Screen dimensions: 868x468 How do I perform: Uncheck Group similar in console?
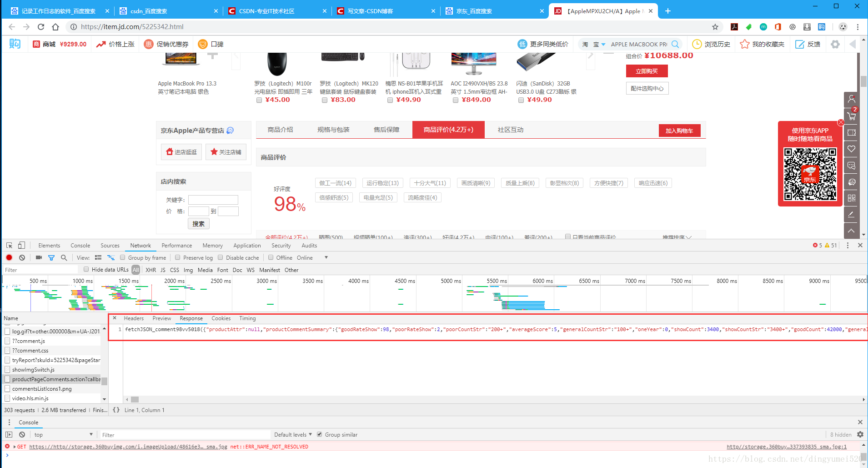click(x=320, y=434)
